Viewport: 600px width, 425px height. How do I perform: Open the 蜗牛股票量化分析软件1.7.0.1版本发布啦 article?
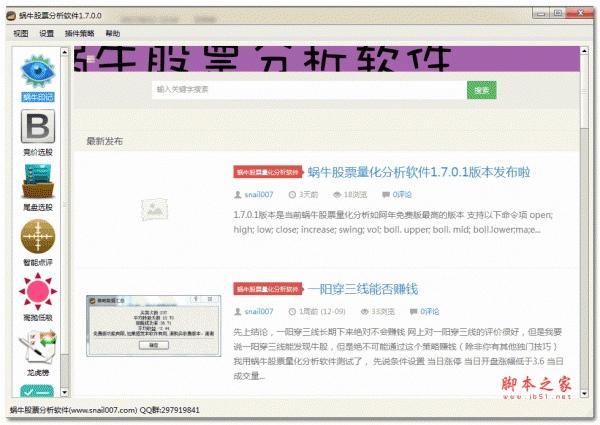419,172
